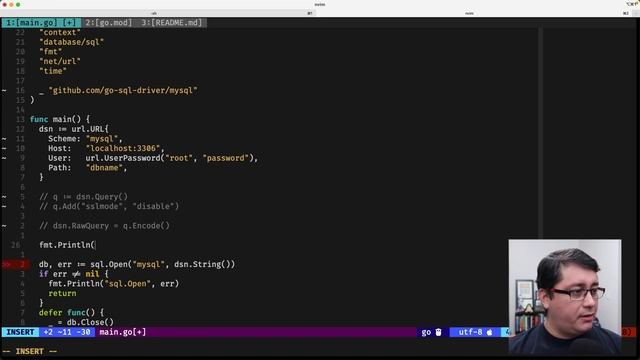Click the commented q.Add("sslmode", "disable") line
This screenshot has height=360, width=640.
tap(109, 207)
